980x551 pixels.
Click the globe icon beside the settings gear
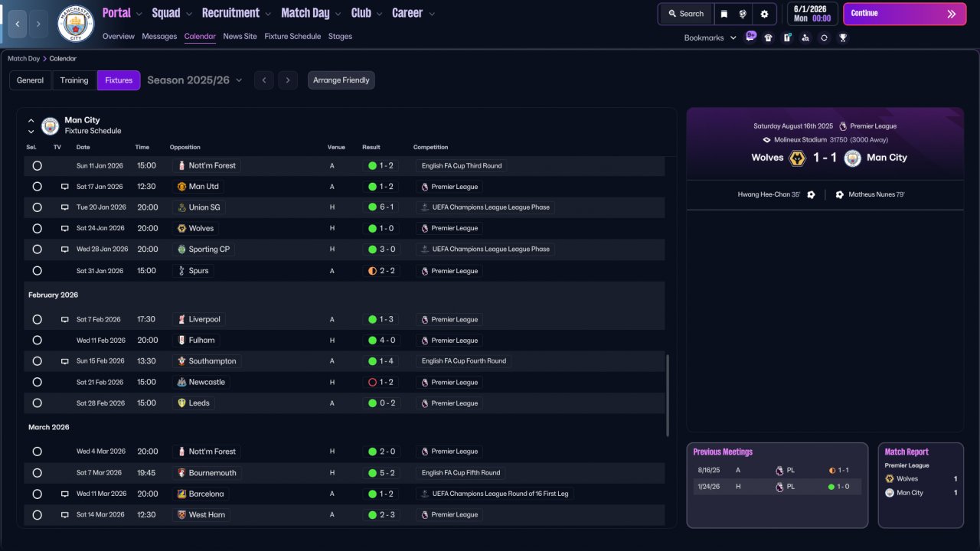743,14
